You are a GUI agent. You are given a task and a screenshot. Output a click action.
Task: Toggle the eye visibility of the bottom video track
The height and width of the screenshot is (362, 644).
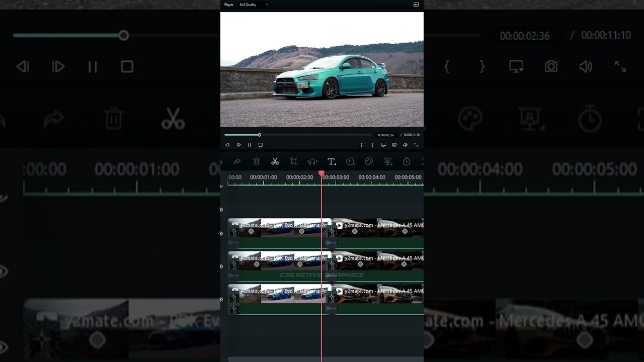221,299
